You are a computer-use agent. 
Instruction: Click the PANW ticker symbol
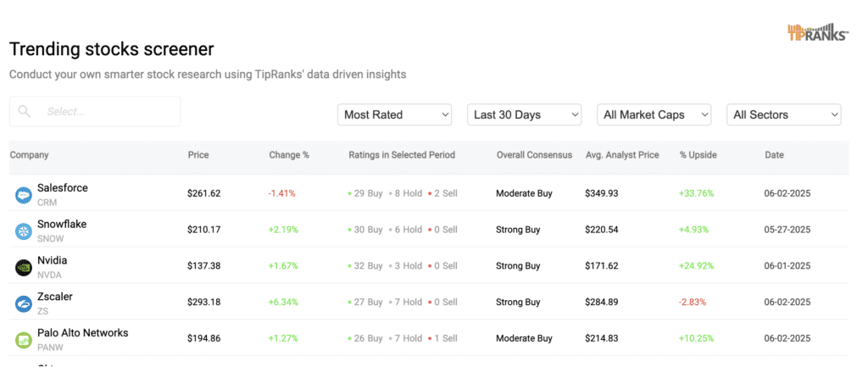coord(50,348)
